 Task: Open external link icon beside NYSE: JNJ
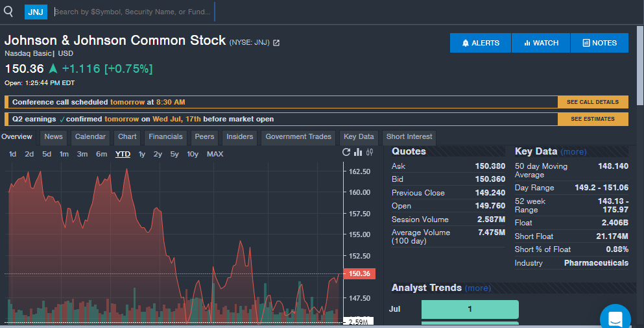pyautogui.click(x=276, y=43)
